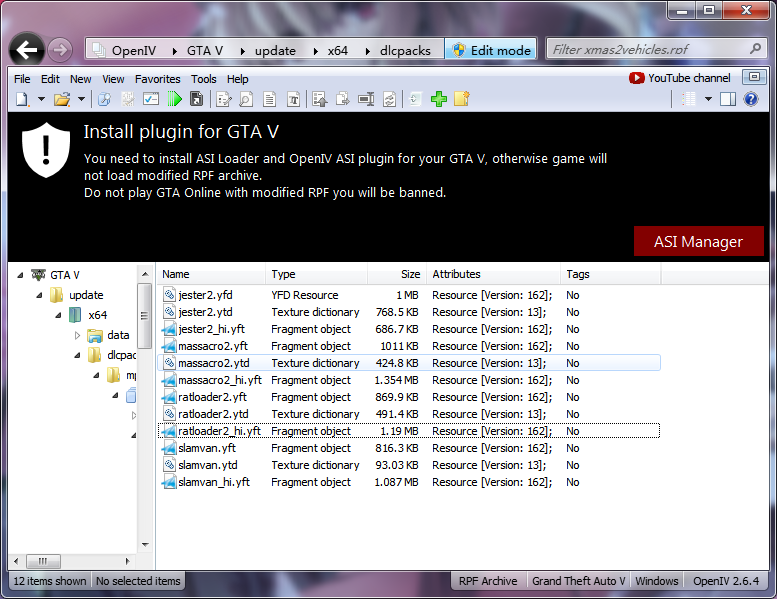777x599 pixels.
Task: Click update in the breadcrumb path
Action: tap(275, 51)
